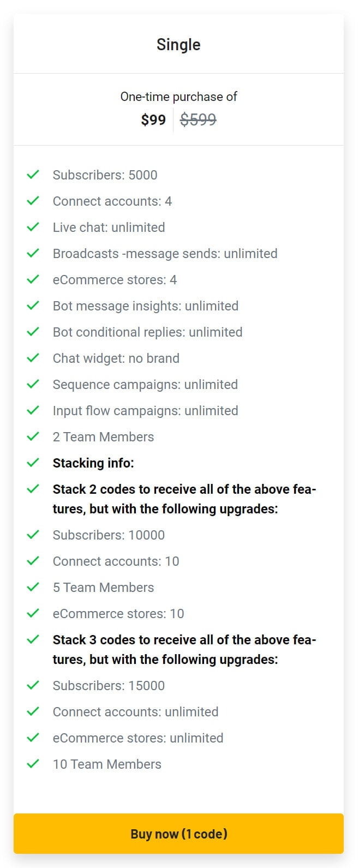Click the checkmark beside Subscribers: 5000
This screenshot has width=359, height=868.
[x=33, y=175]
